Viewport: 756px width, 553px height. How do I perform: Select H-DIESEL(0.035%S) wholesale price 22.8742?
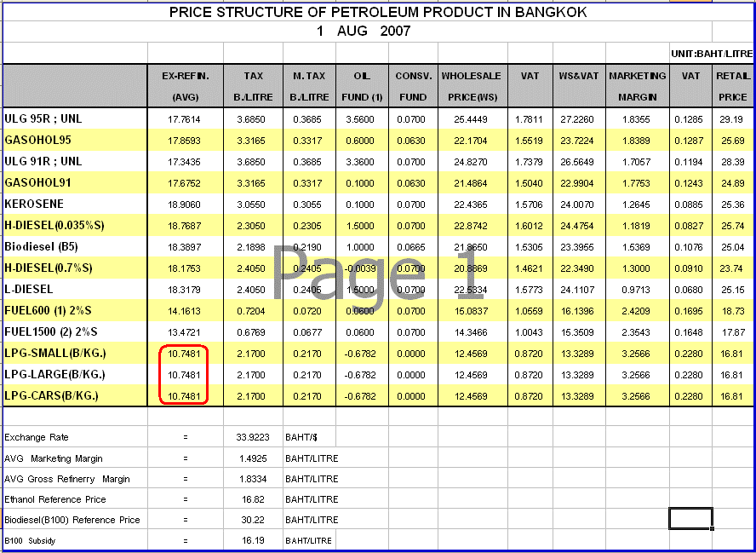coord(471,225)
